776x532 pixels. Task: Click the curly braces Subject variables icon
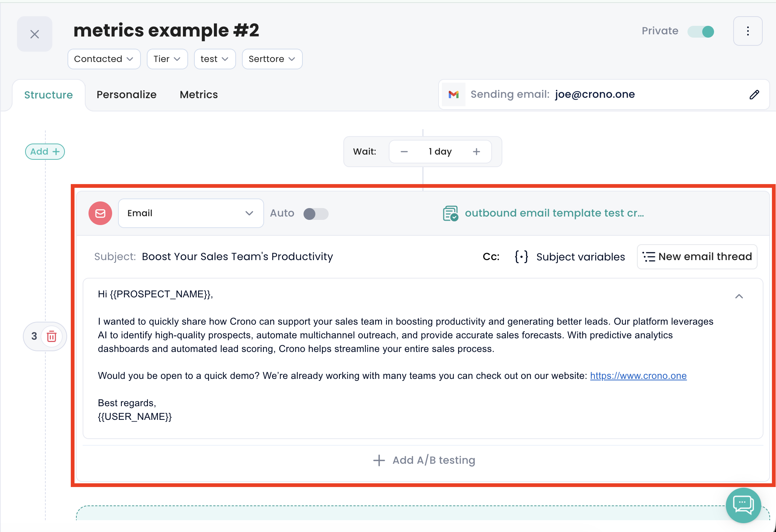(521, 256)
